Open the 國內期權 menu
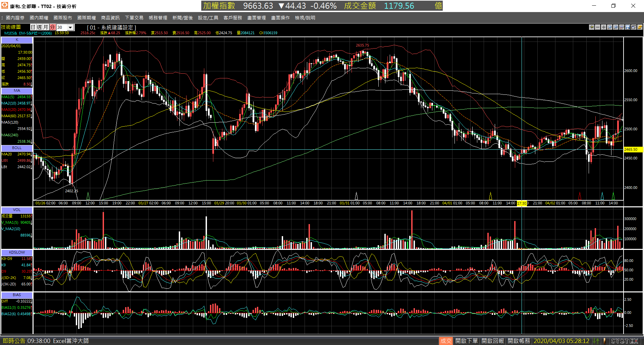Screen dimensions: 644x345 click(x=39, y=18)
